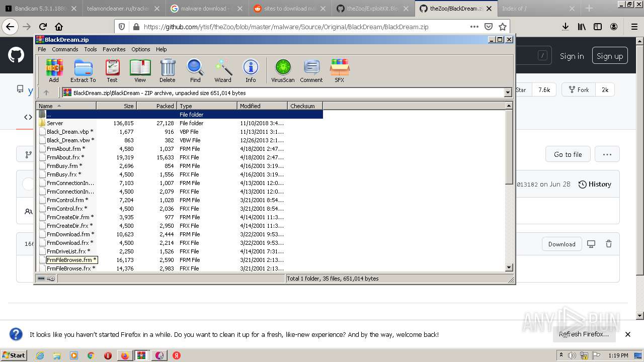Open Firefox downloads panel
The image size is (644, 362).
[566, 27]
